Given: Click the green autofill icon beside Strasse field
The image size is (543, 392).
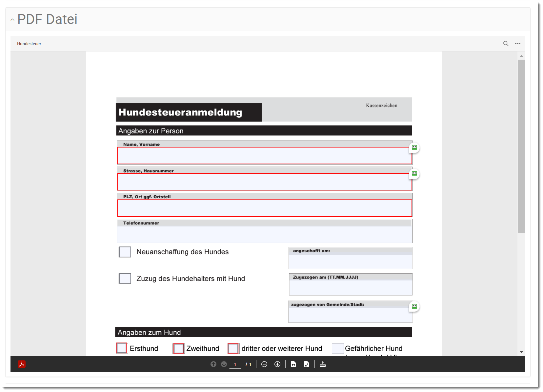Looking at the screenshot, I should point(414,174).
